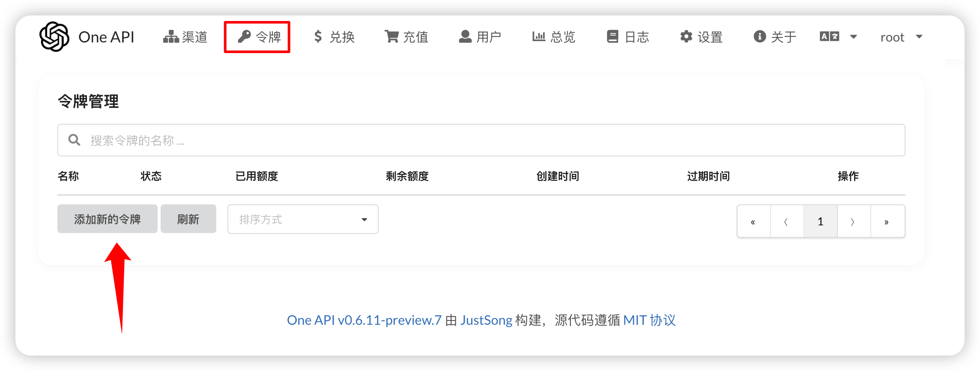Click 添加新的令牌 button
The height and width of the screenshot is (371, 980).
(107, 219)
